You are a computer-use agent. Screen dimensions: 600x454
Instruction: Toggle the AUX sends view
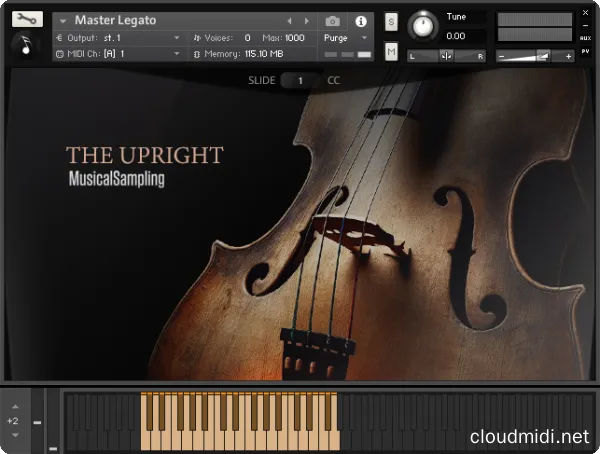pos(585,38)
